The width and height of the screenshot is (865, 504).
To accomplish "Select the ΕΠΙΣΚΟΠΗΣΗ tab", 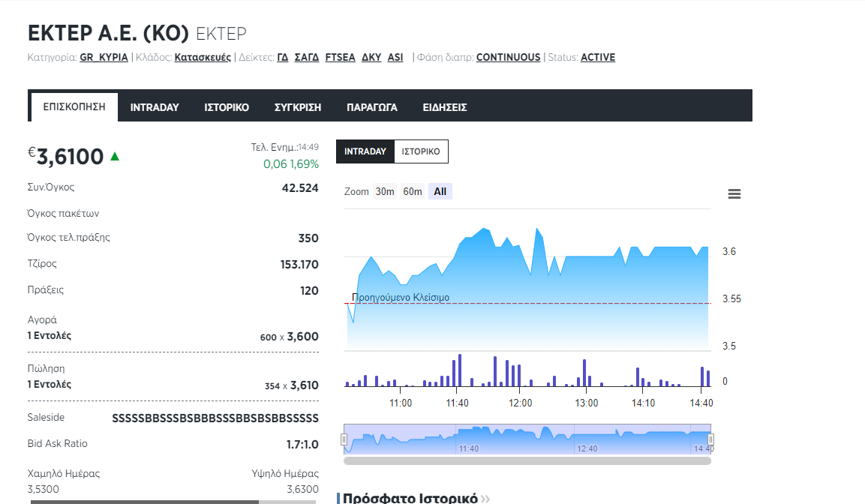I will pyautogui.click(x=74, y=107).
